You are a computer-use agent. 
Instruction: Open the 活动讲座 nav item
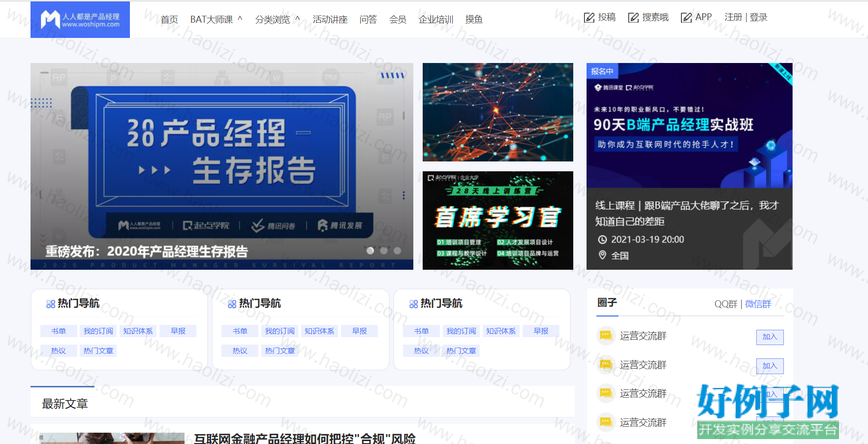pos(330,19)
